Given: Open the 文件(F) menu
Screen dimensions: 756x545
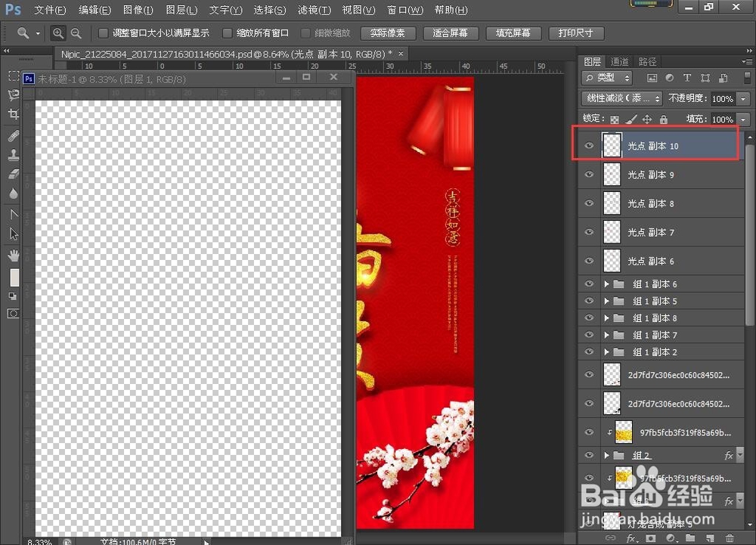Looking at the screenshot, I should pyautogui.click(x=50, y=10).
